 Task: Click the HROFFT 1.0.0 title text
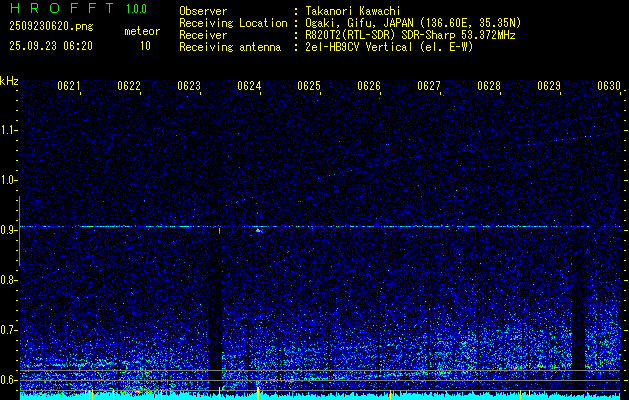click(x=79, y=8)
